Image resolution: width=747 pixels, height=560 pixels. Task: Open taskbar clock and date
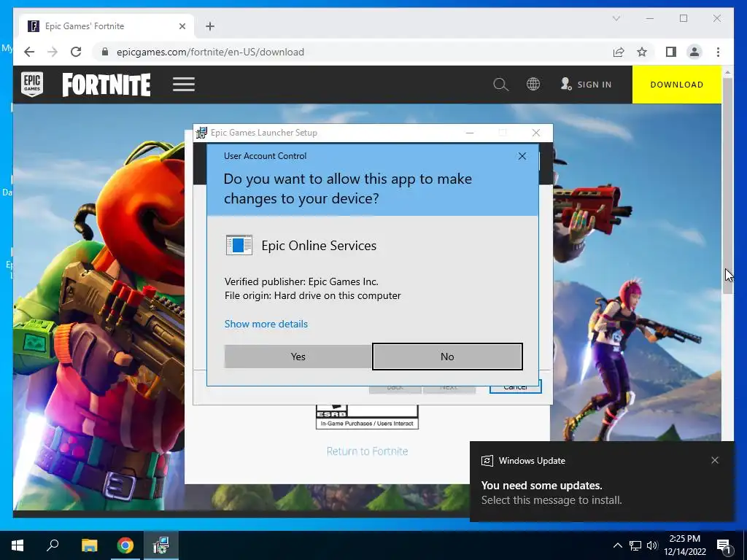coord(685,545)
